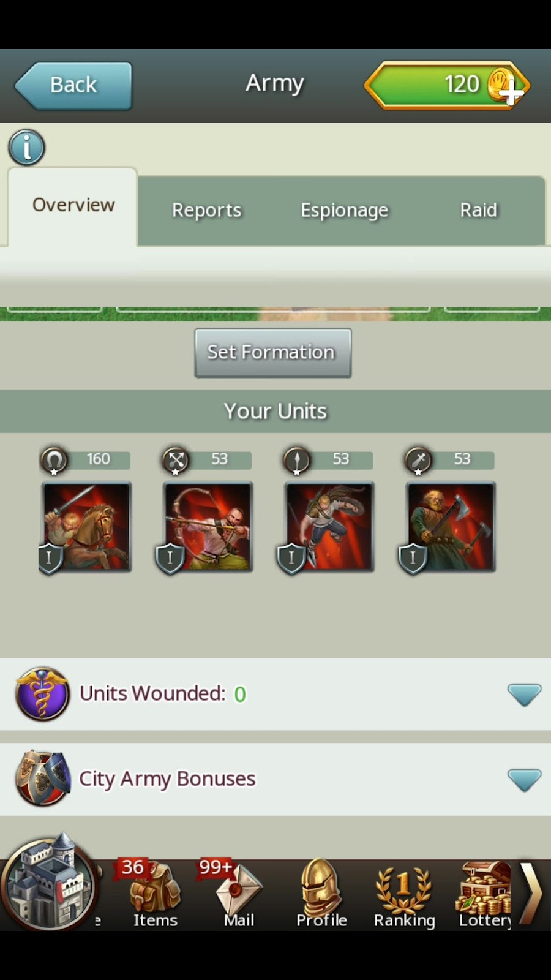Open the blue info icon
Screen dimensions: 551x980
click(26, 148)
